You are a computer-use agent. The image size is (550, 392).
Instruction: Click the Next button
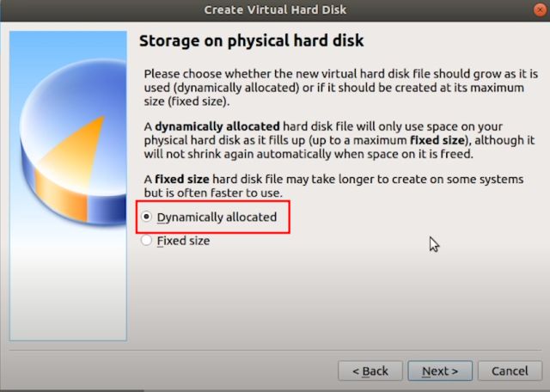439,371
